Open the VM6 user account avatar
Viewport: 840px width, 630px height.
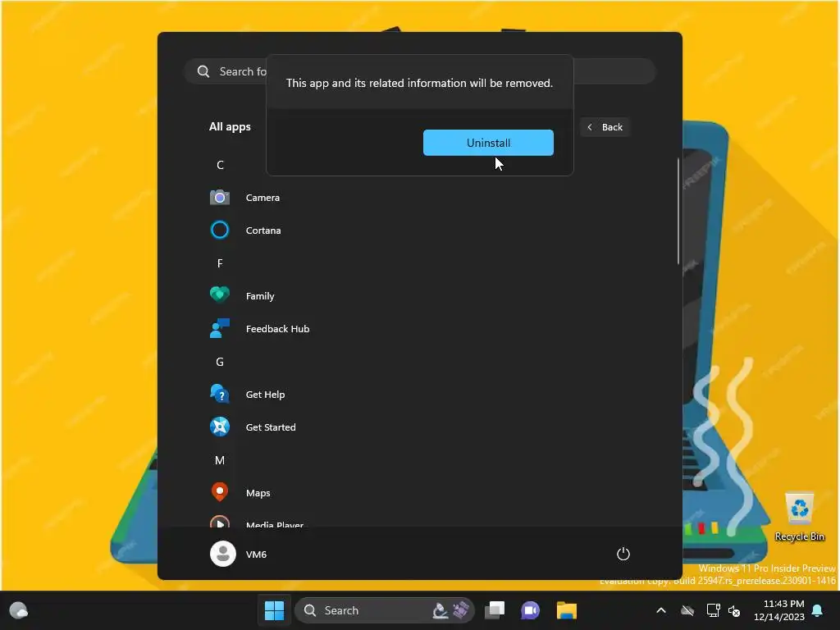223,554
